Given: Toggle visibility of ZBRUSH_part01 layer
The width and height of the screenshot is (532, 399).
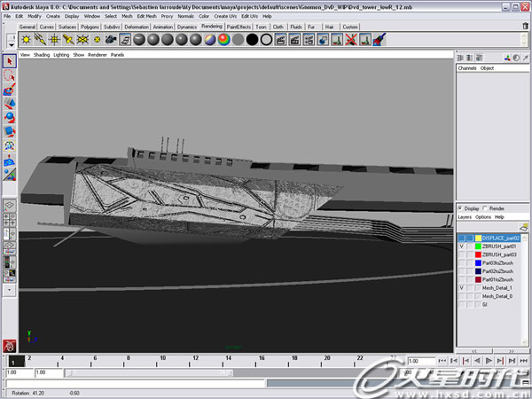Looking at the screenshot, I should [461, 246].
